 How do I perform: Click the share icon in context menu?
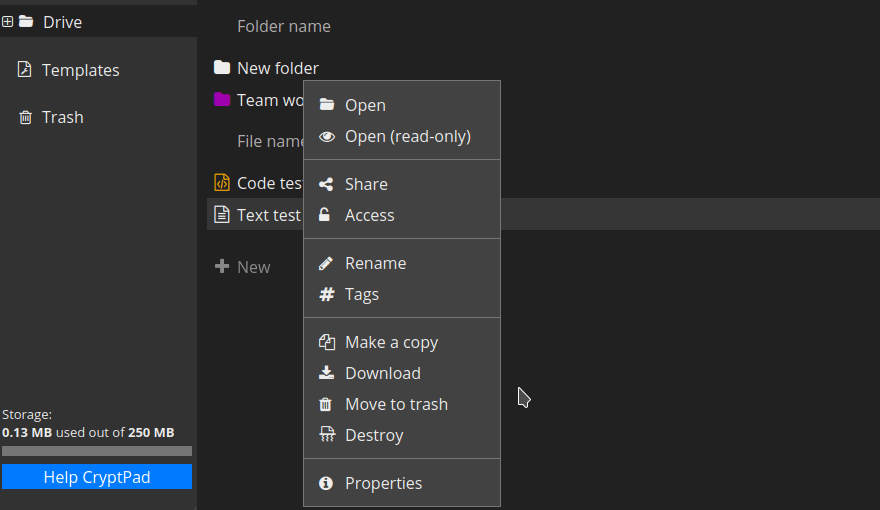(326, 184)
